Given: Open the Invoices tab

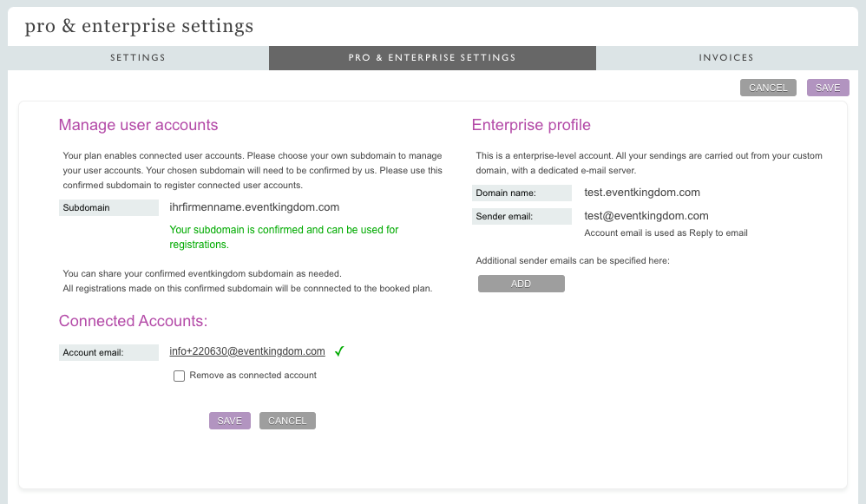Looking at the screenshot, I should coord(726,58).
